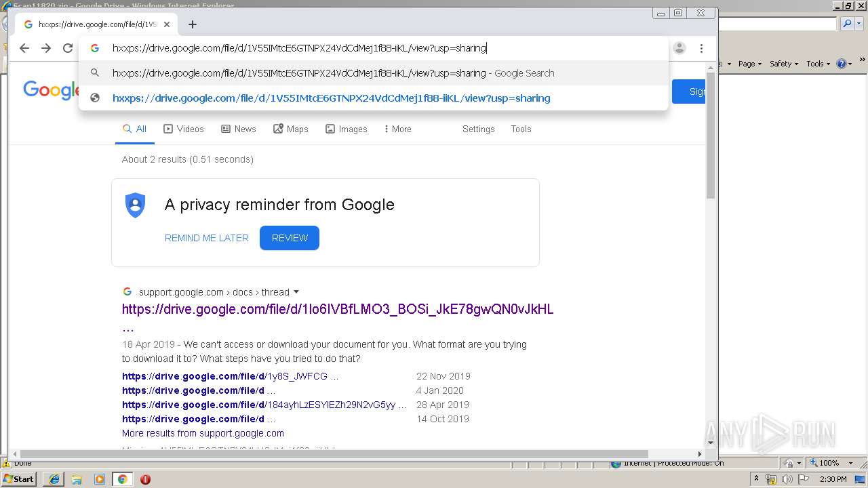868x488 pixels.
Task: Click the red stop-sign taskbar icon
Action: click(145, 479)
